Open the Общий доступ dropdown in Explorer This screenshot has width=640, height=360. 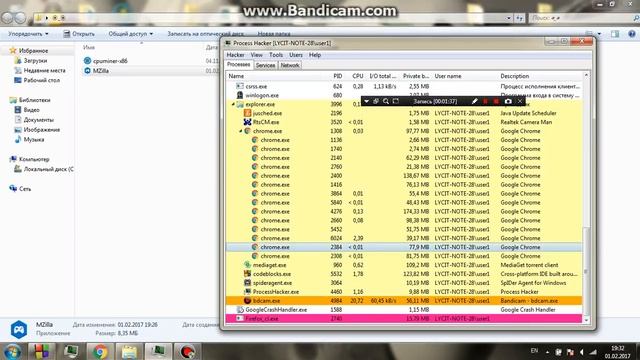point(131,33)
